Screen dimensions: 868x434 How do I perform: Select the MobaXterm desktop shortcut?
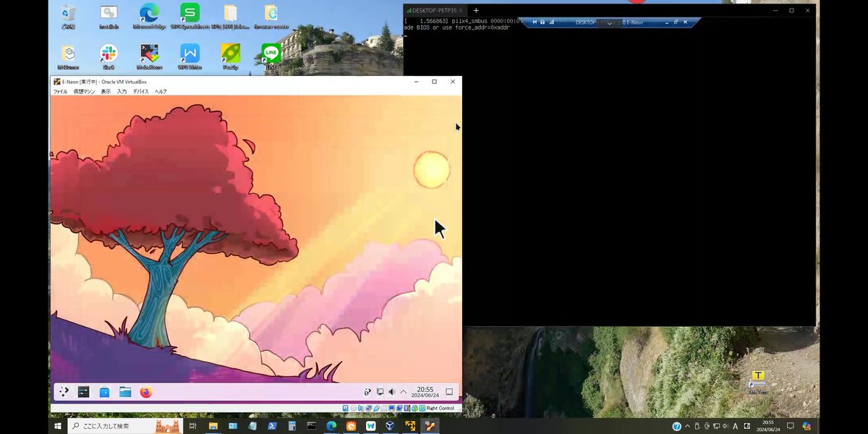(149, 57)
